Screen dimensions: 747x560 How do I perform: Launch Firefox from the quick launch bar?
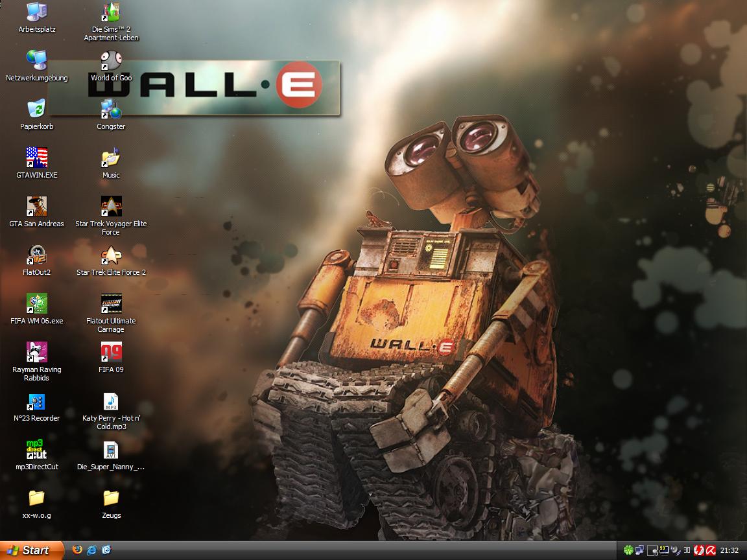(x=78, y=550)
